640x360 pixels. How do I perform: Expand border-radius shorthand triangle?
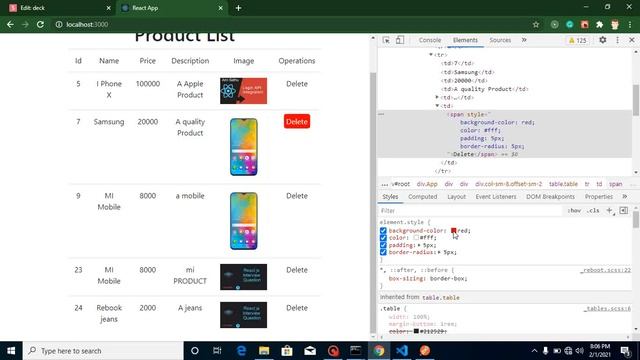440,252
